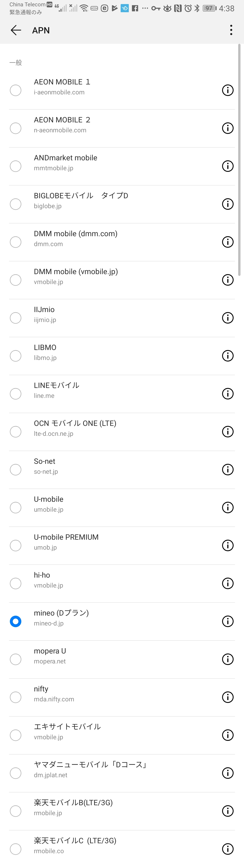
Task: Choose the LINEモバイル radio button
Action: click(x=16, y=394)
